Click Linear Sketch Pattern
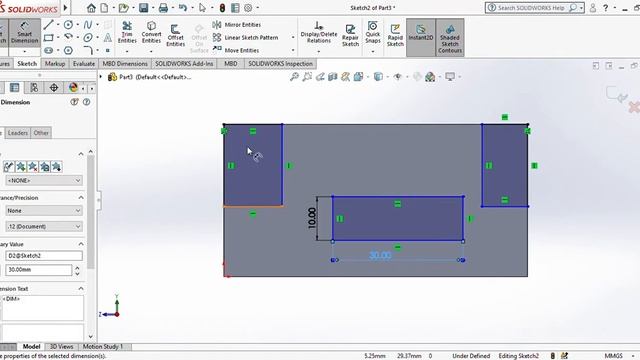Image resolution: width=640 pixels, height=360 pixels. click(x=246, y=38)
